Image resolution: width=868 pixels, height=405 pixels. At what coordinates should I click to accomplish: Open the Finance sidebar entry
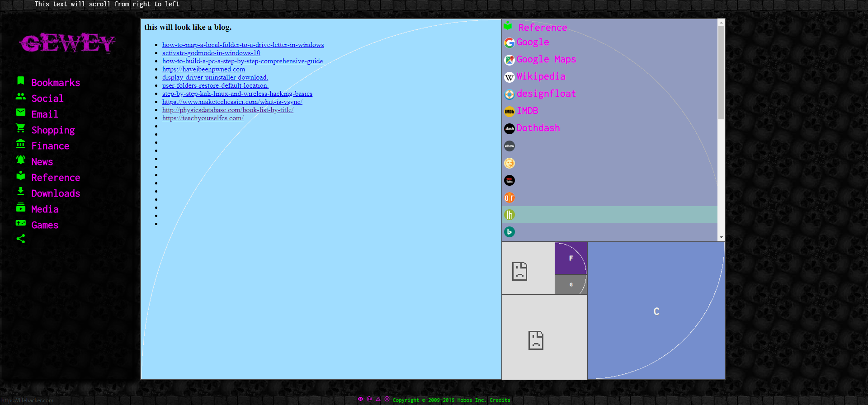[50, 146]
